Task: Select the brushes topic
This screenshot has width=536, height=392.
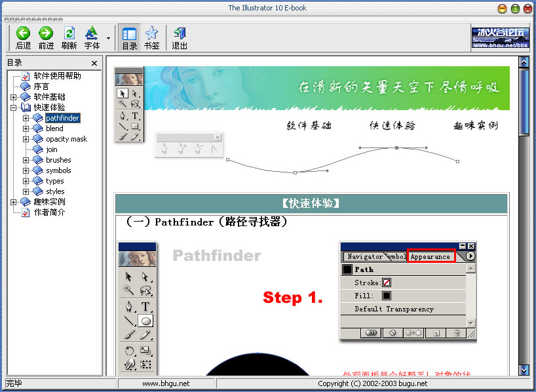Action: tap(58, 160)
